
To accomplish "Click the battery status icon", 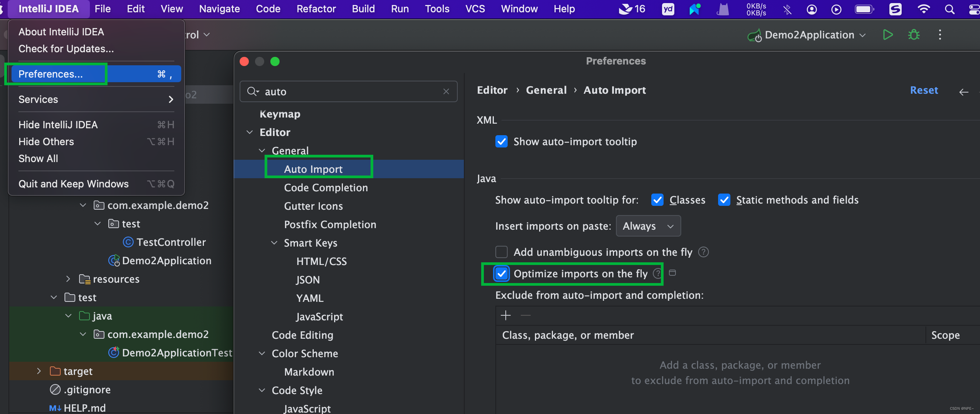I will pos(864,9).
